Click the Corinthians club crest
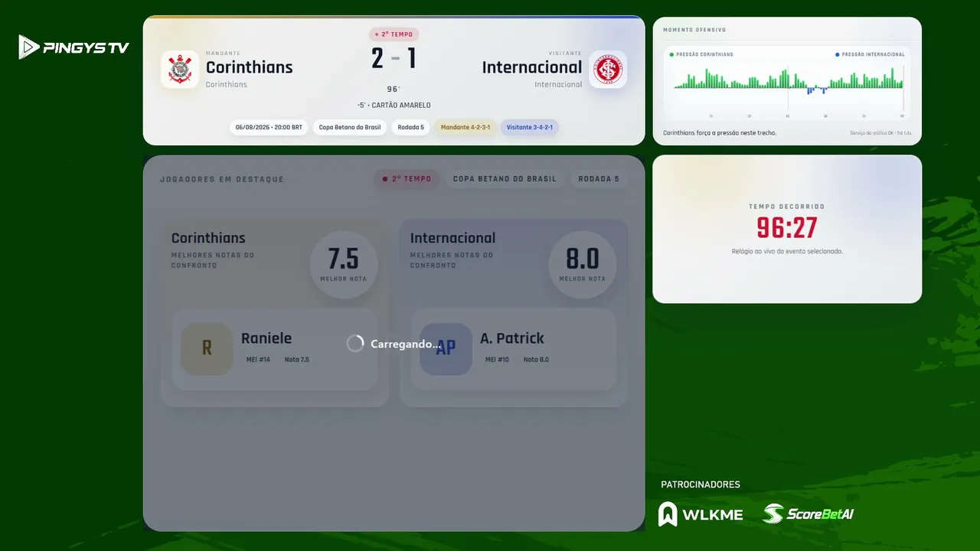 180,70
